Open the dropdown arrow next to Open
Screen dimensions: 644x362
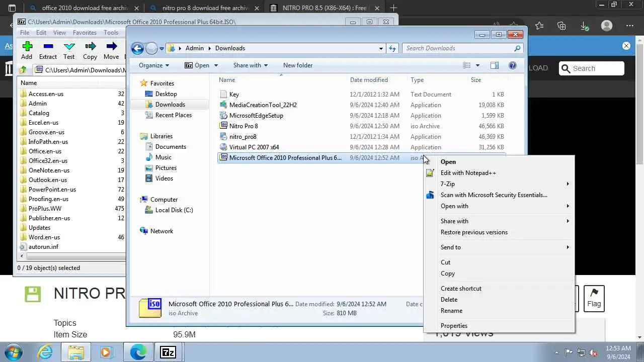216,65
